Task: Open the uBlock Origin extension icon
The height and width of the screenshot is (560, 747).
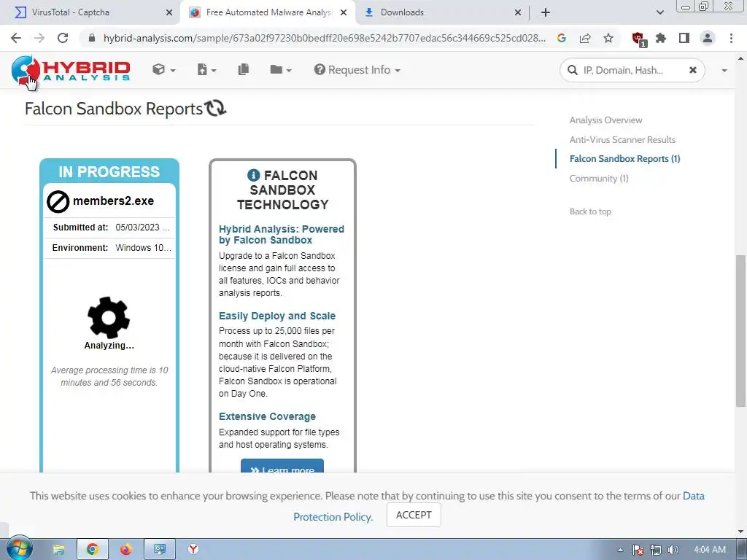Action: [x=638, y=39]
